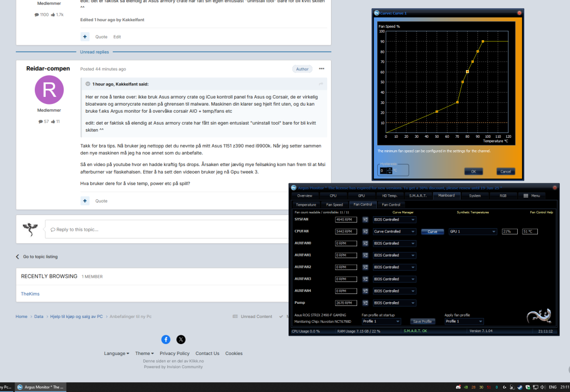
Task: Open Apply fan profile dropdown
Action: [x=464, y=321]
